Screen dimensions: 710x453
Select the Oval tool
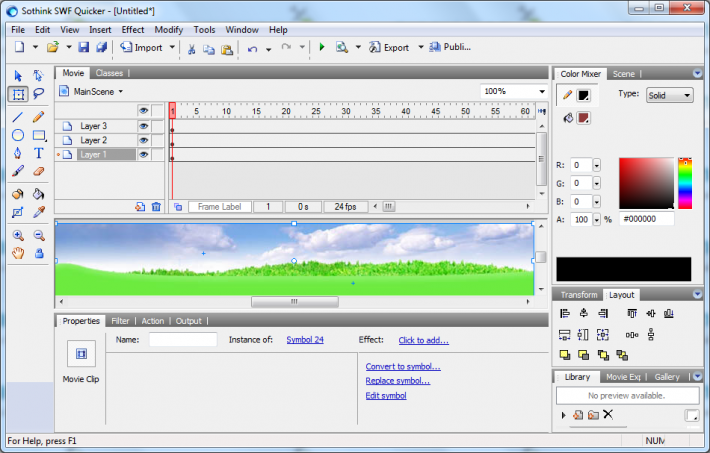click(18, 135)
